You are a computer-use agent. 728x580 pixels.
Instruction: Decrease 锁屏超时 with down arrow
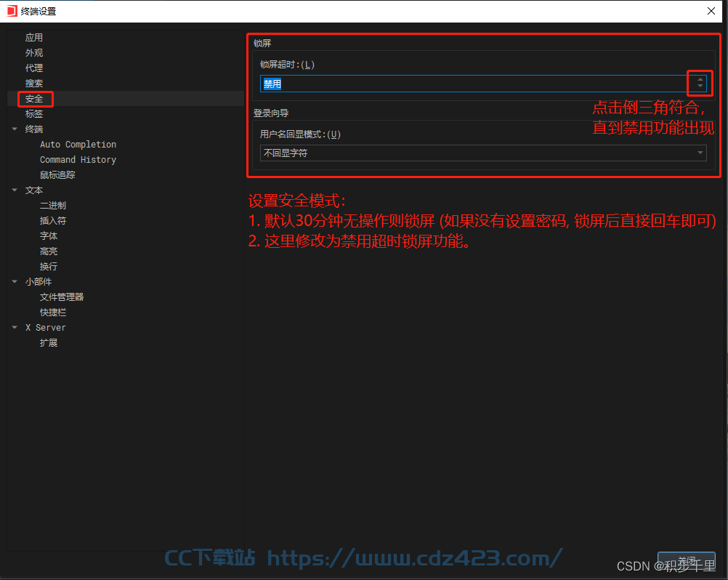coord(700,86)
